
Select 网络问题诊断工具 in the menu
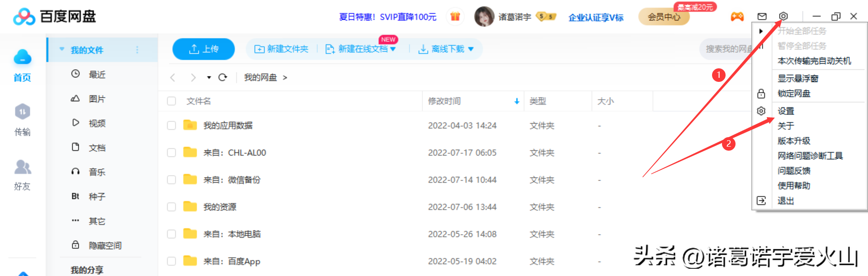(809, 156)
